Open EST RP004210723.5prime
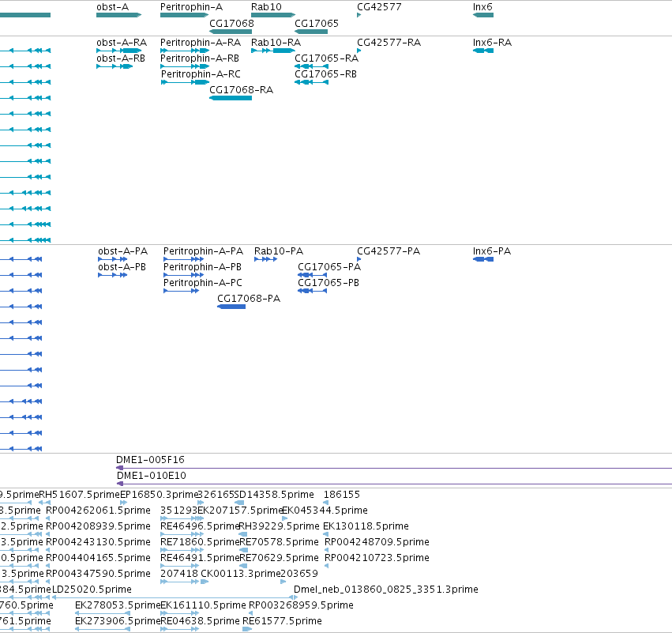This screenshot has width=672, height=633. (x=377, y=558)
